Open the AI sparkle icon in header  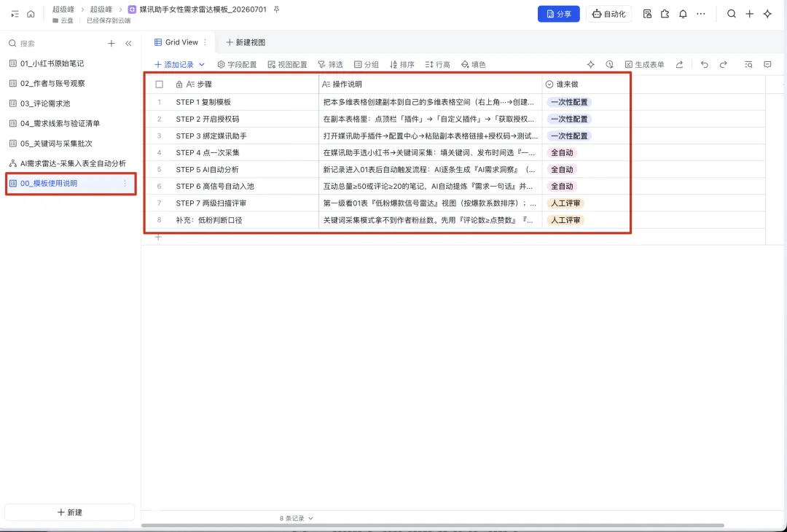[x=767, y=14]
